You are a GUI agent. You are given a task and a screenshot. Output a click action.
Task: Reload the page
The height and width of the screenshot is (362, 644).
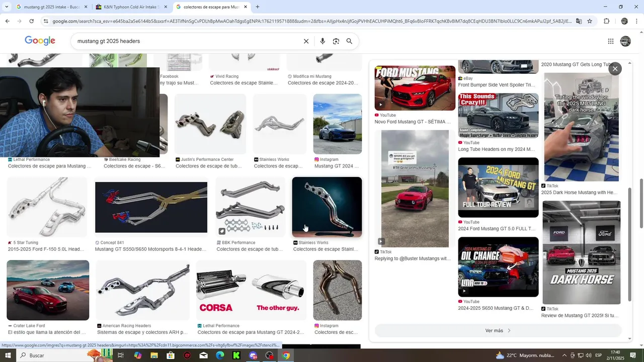31,21
